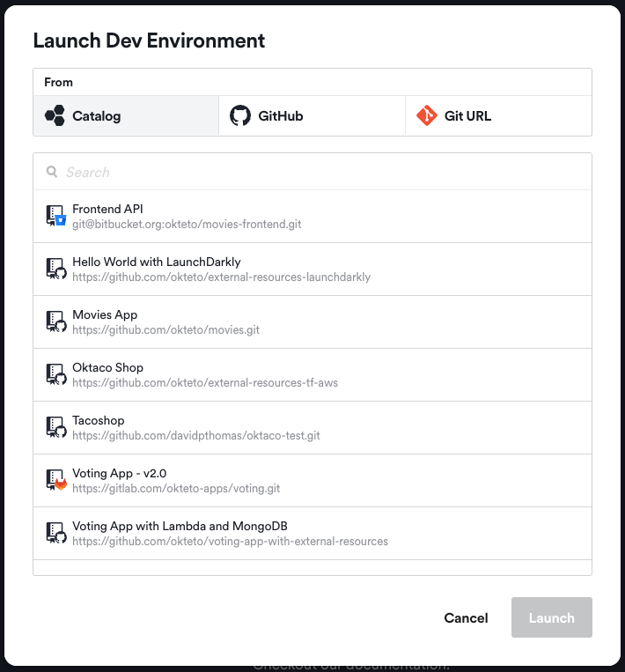Viewport: 625px width, 672px height.
Task: Click the Launch button
Action: [552, 617]
